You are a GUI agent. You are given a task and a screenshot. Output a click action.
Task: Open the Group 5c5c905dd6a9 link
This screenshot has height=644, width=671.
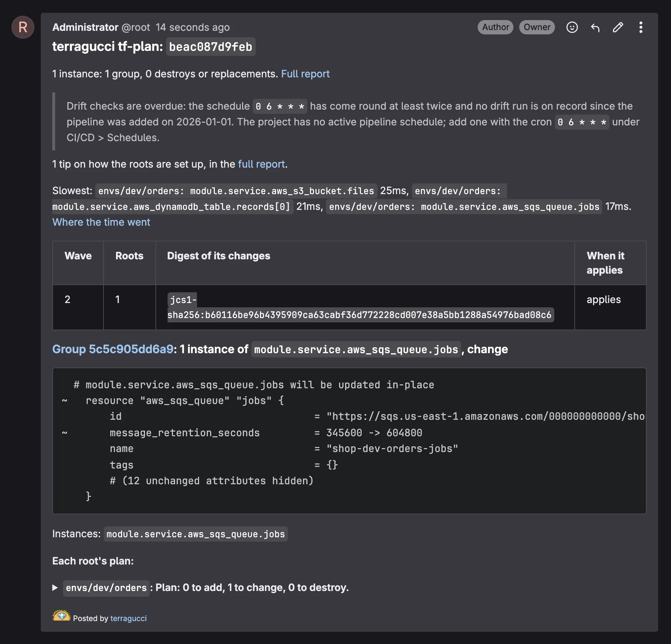[113, 349]
